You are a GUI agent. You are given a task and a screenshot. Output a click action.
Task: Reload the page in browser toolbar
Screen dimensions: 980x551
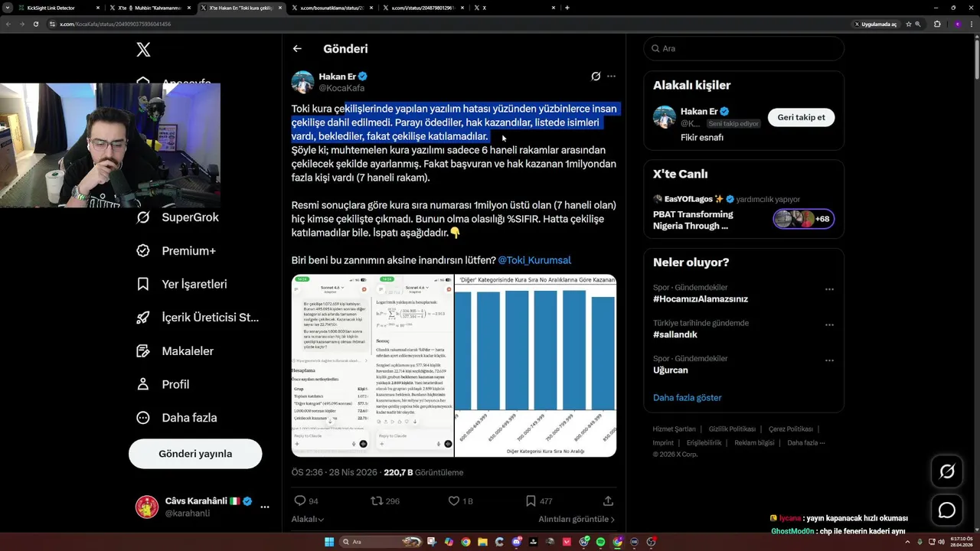point(35,24)
